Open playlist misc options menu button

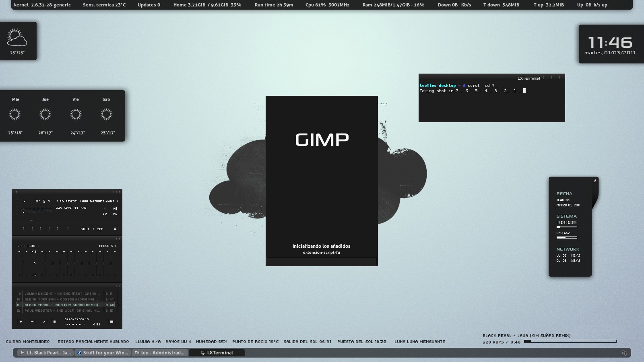pyautogui.click(x=54, y=322)
